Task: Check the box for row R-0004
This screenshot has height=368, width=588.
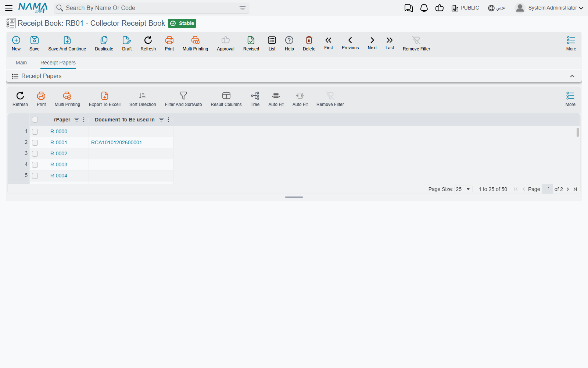Action: [35, 176]
